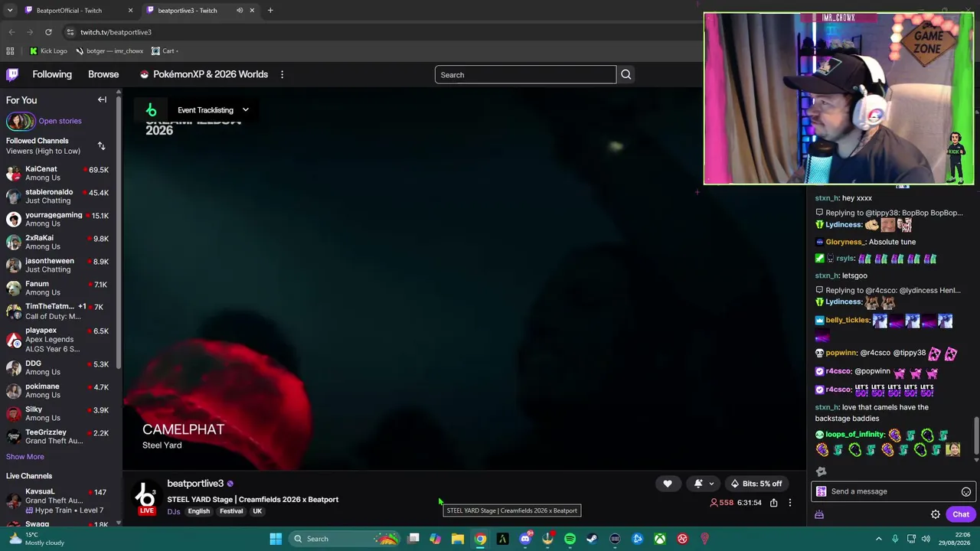This screenshot has width=980, height=551.
Task: Click the Send a message chat box
Action: coord(893,492)
